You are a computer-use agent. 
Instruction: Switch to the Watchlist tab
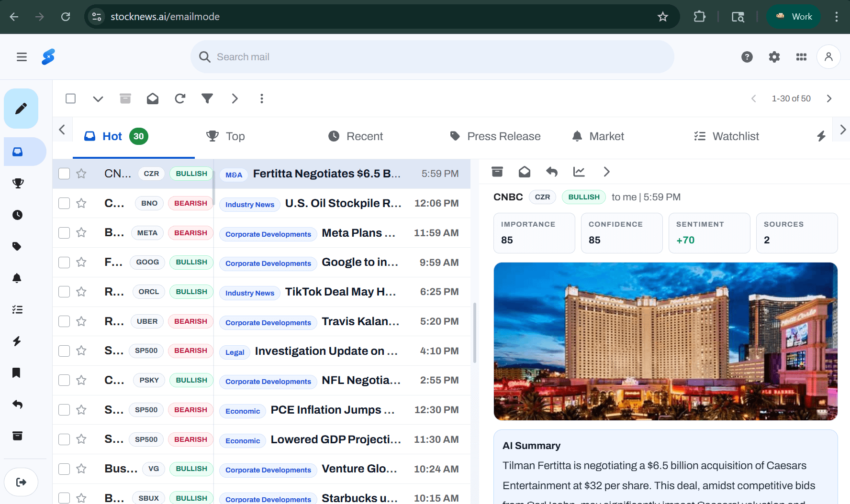click(727, 136)
